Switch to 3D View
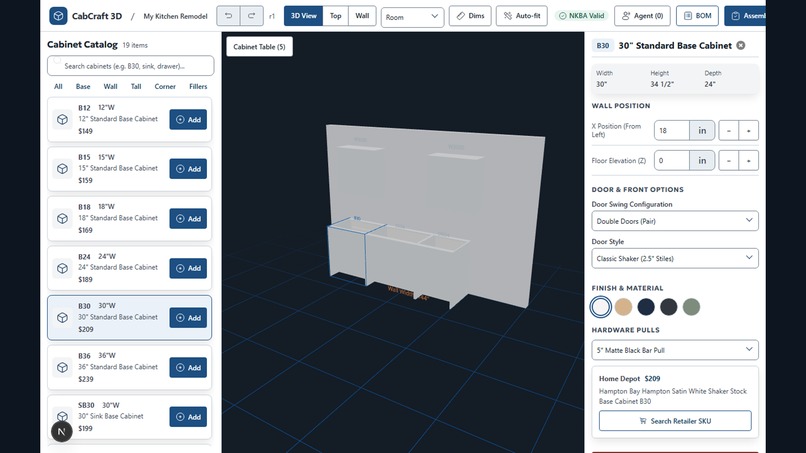The image size is (806, 453). tap(303, 16)
